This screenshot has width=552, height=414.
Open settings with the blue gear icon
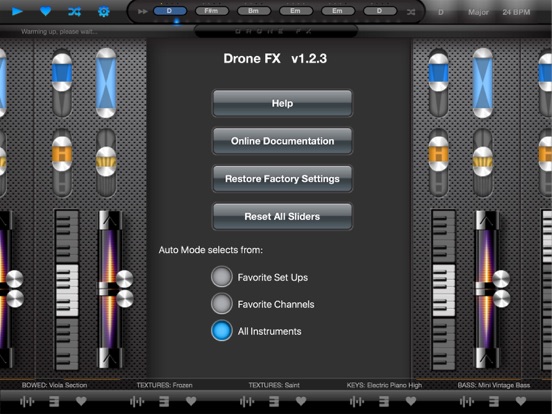[x=104, y=12]
